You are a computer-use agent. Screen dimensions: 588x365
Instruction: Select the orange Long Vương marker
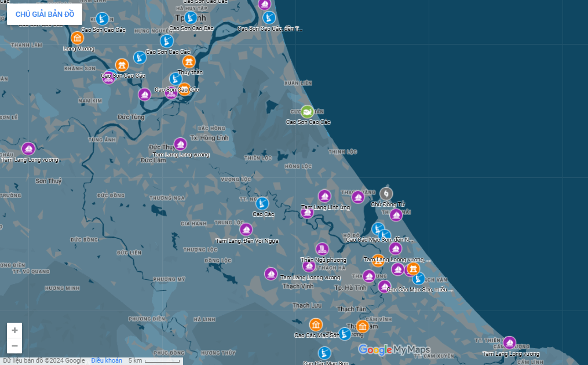tap(77, 38)
